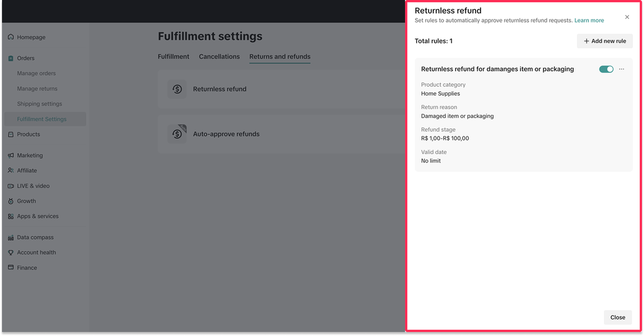644x336 pixels.
Task: Switch to the Cancellations tab
Action: point(219,57)
